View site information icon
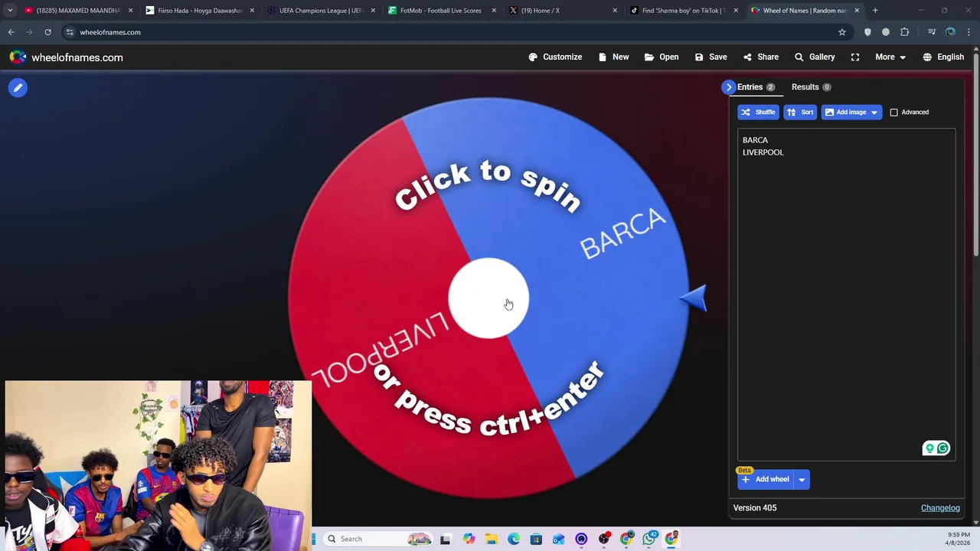 70,32
